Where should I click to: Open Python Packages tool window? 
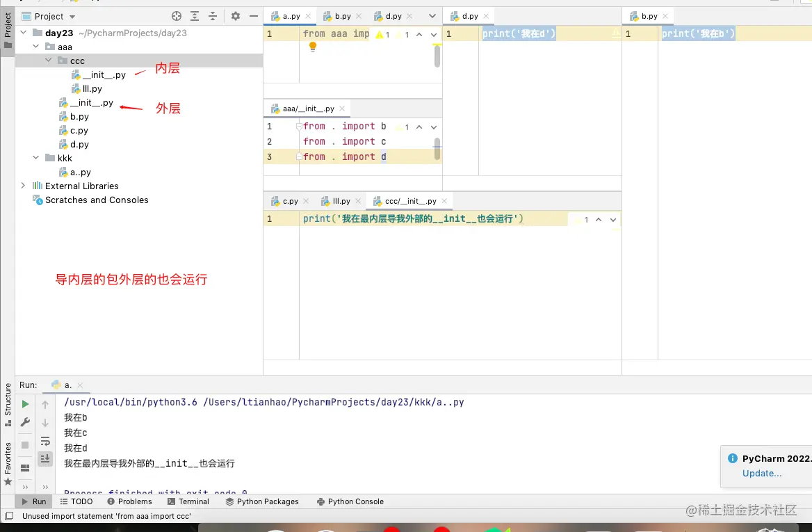262,501
